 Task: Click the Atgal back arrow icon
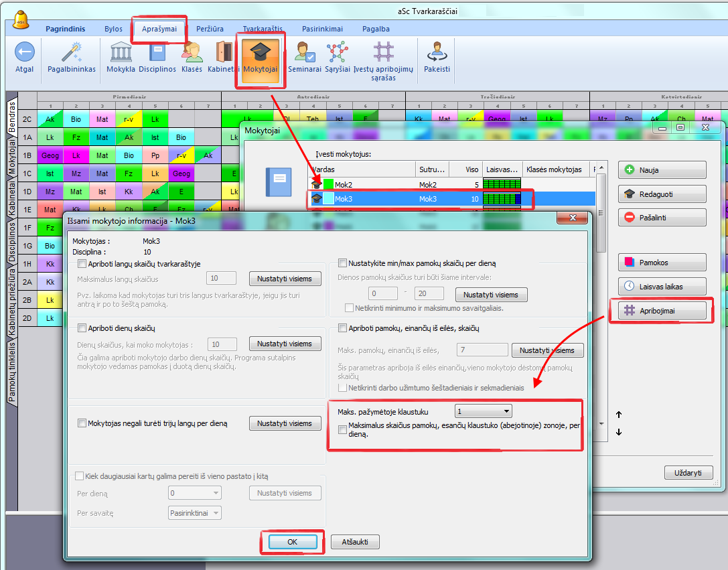pos(24,52)
